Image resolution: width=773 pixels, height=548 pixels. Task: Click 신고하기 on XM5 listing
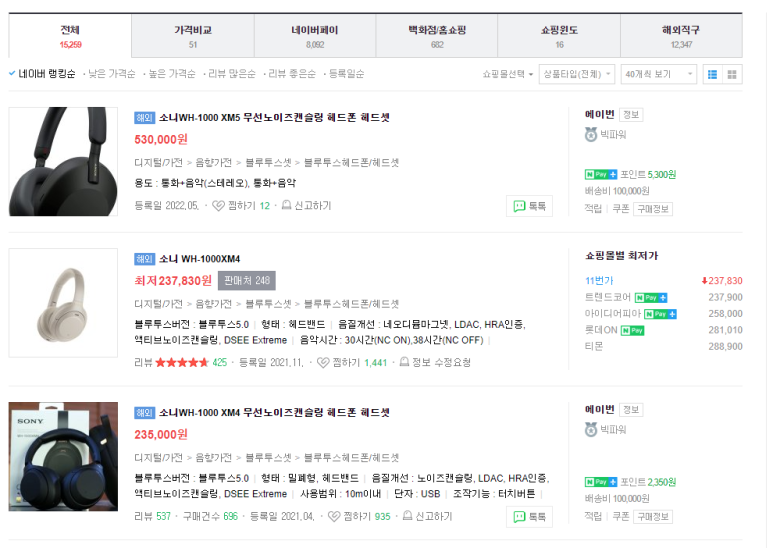[x=313, y=206]
